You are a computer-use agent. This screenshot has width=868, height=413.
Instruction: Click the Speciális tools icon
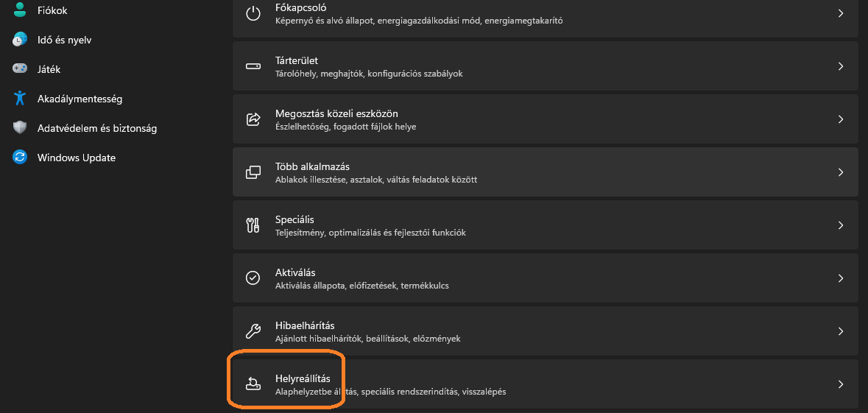click(x=253, y=225)
